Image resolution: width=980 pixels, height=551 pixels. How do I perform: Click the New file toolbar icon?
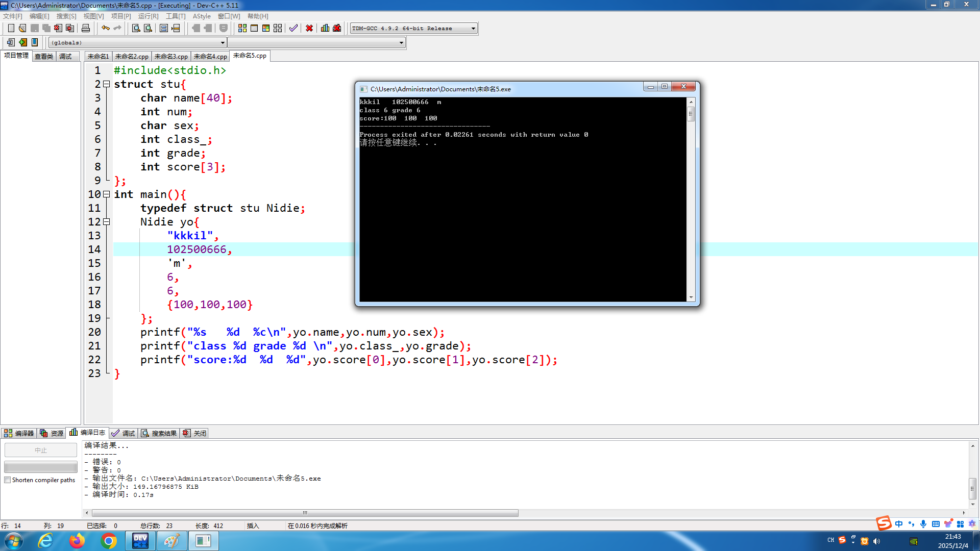(11, 28)
